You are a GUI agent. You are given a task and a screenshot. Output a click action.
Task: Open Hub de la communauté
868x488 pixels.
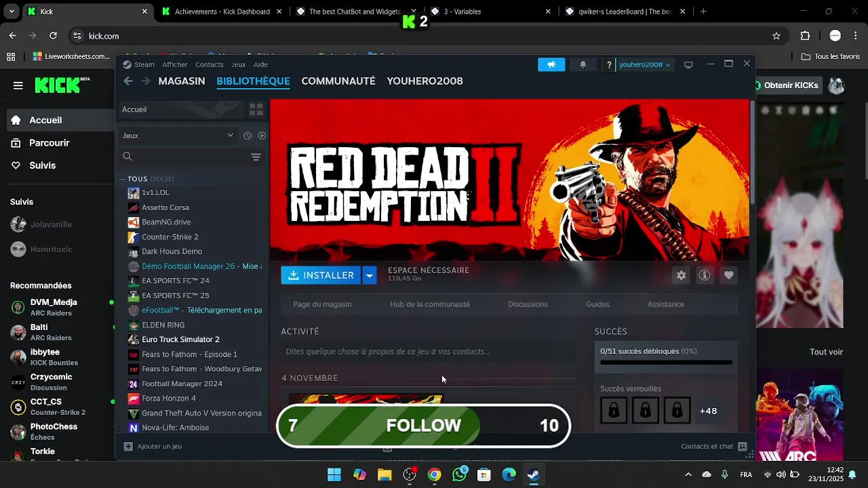(x=430, y=304)
